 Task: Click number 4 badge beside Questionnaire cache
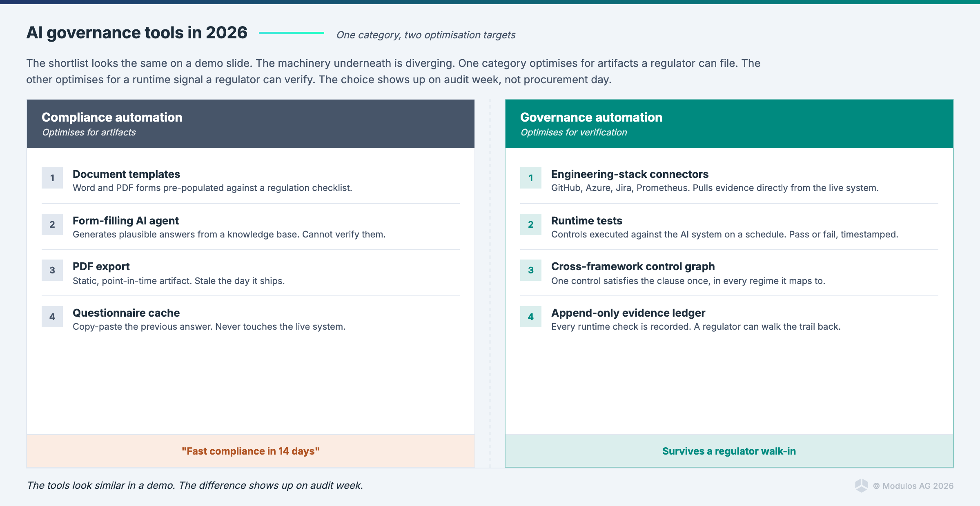[x=52, y=317]
